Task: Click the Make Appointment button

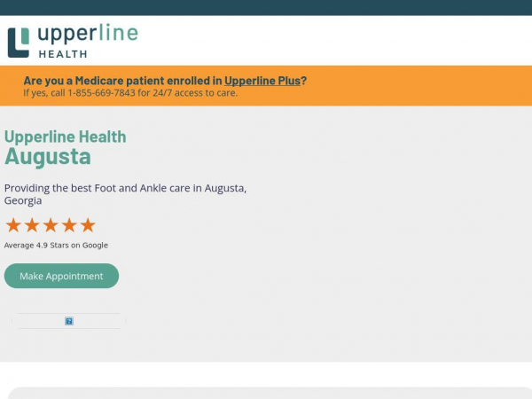Action: pos(61,276)
